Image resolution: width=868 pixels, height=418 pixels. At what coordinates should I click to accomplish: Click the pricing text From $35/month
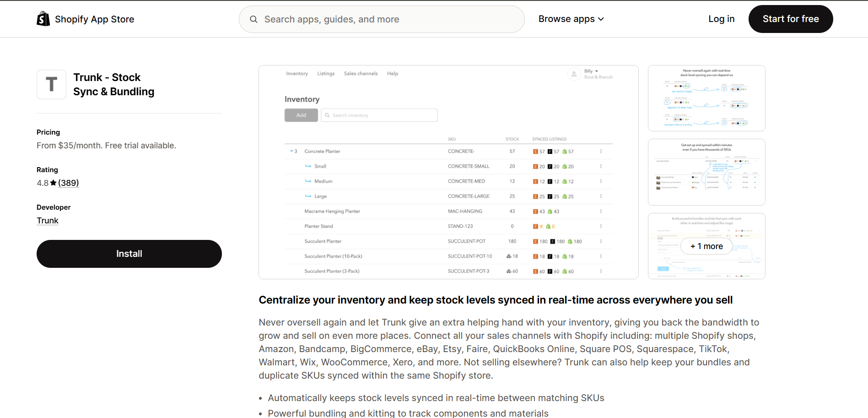(x=106, y=146)
